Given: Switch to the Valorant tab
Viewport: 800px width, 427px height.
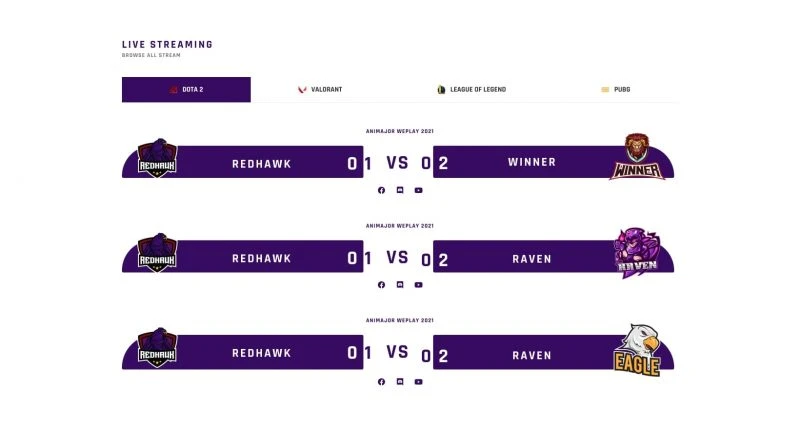Looking at the screenshot, I should (x=320, y=90).
